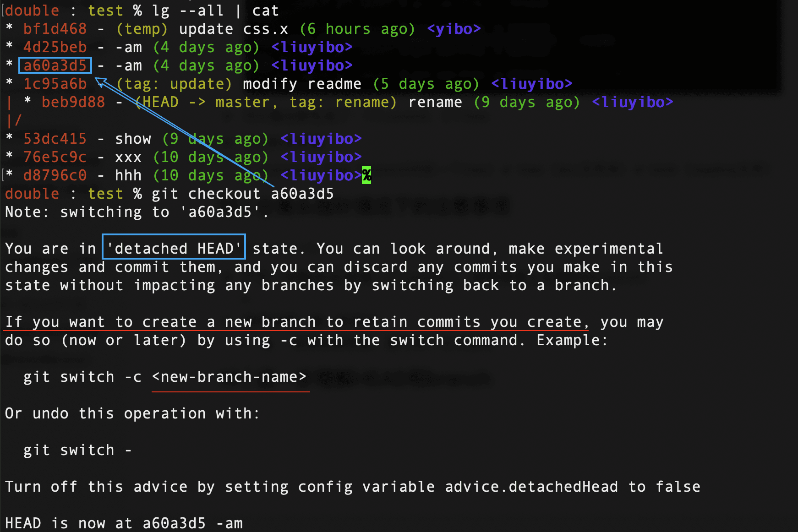This screenshot has height=532, width=798.
Task: Click 'modify readme' commit message
Action: (302, 84)
